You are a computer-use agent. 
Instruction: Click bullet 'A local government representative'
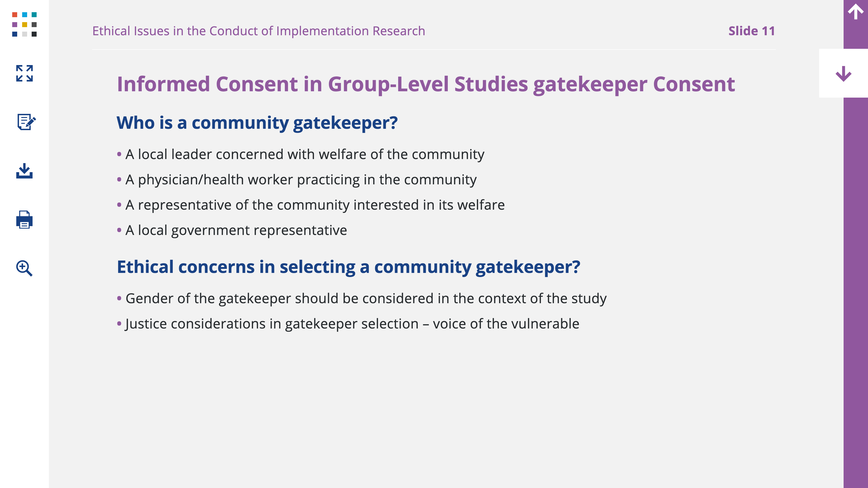coord(236,230)
